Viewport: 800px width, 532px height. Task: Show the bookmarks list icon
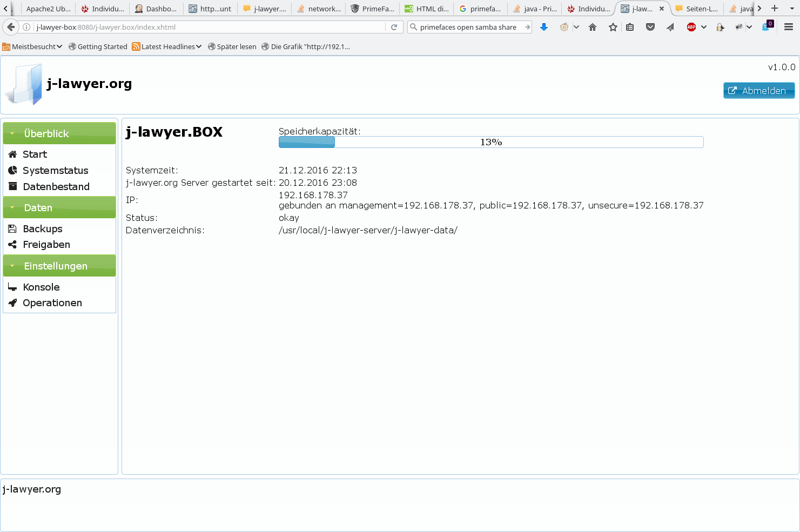[x=630, y=27]
